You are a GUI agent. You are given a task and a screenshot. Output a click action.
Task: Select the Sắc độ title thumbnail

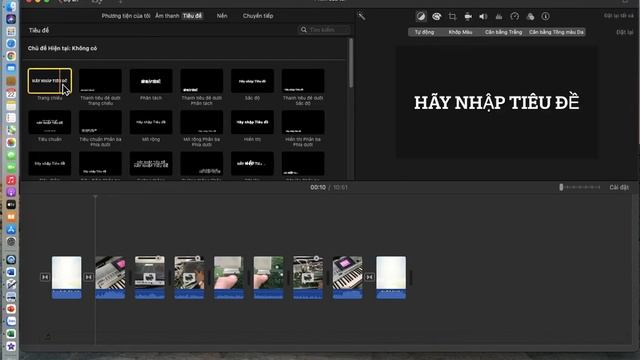(x=252, y=81)
